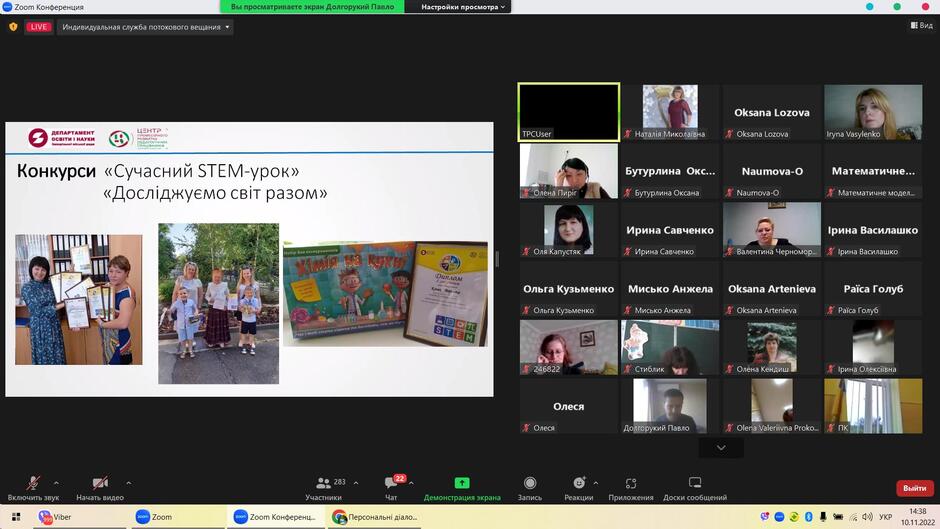Open the Приложения apps icon
Screen dimensions: 940x529
(631, 483)
